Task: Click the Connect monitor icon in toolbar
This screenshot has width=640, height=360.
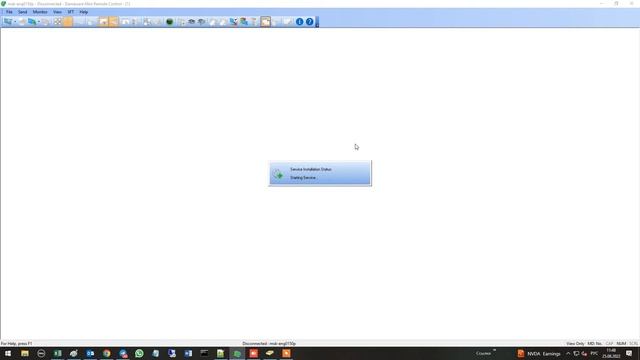Action: [8, 22]
